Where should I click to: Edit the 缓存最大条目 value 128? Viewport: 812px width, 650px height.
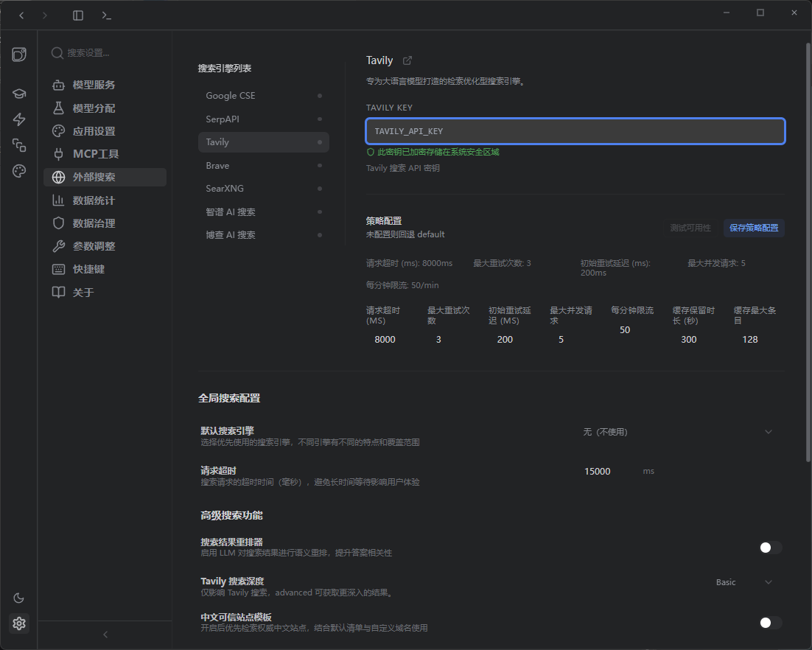tap(750, 340)
